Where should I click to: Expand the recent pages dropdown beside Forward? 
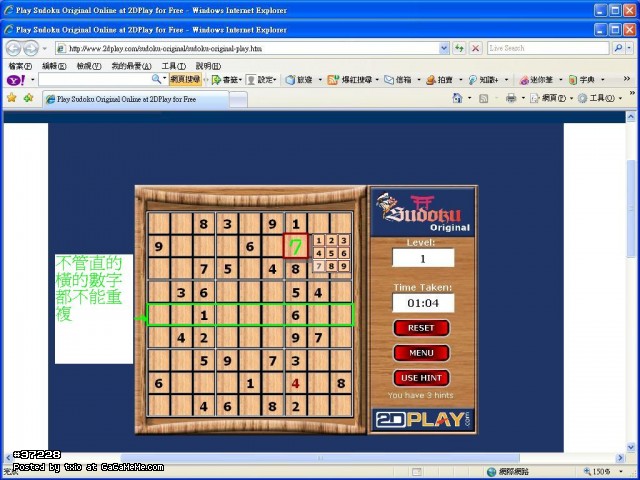point(44,49)
